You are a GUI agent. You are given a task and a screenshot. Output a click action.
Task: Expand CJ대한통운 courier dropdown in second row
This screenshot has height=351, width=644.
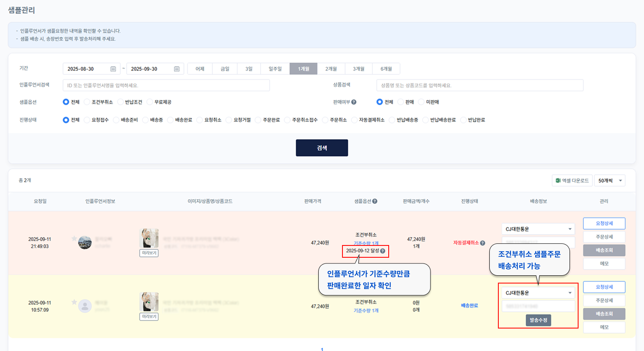[x=570, y=293]
